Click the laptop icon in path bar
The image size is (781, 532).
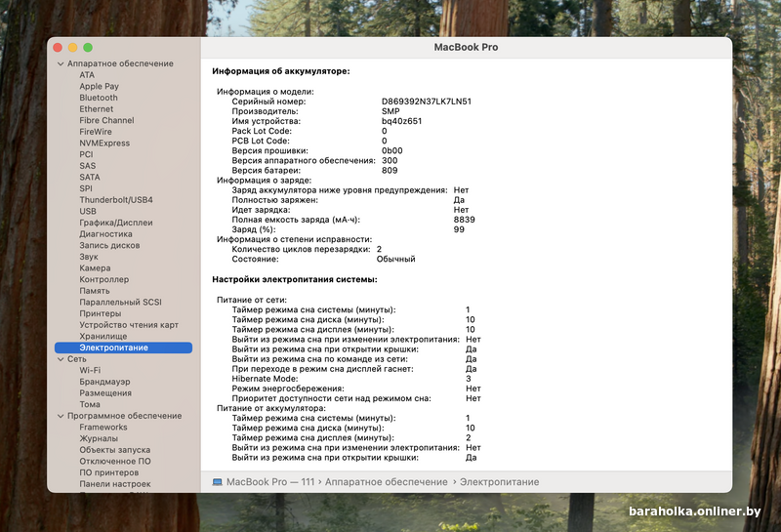pos(217,482)
